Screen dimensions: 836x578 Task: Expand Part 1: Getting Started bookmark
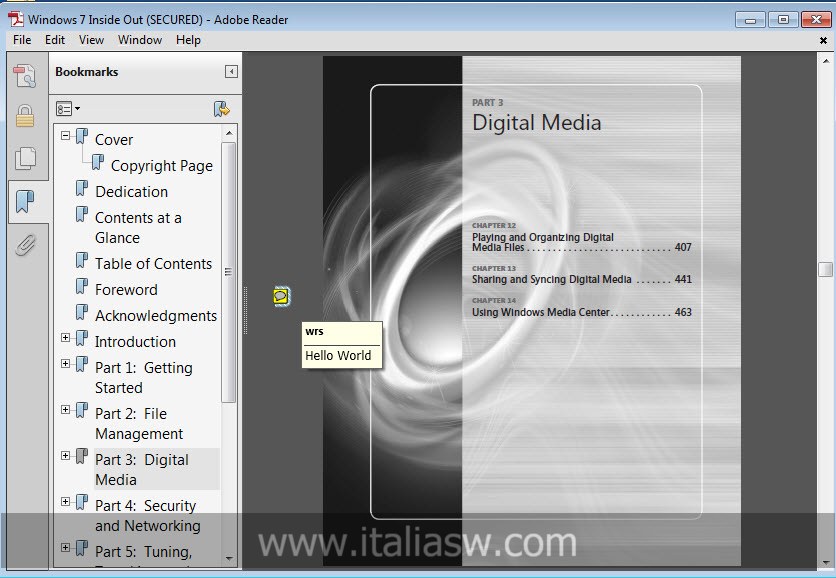coord(65,364)
